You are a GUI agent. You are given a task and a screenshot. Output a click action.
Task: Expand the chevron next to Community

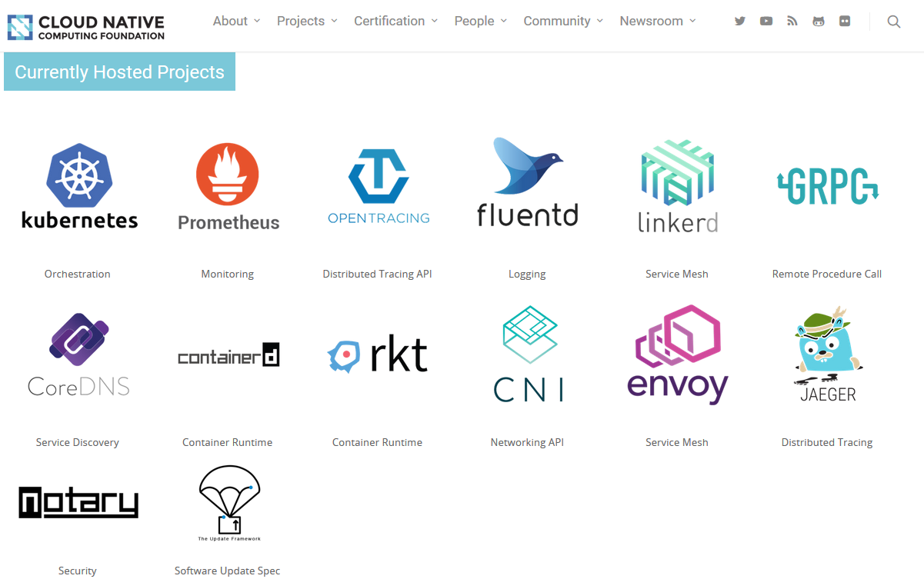click(600, 22)
